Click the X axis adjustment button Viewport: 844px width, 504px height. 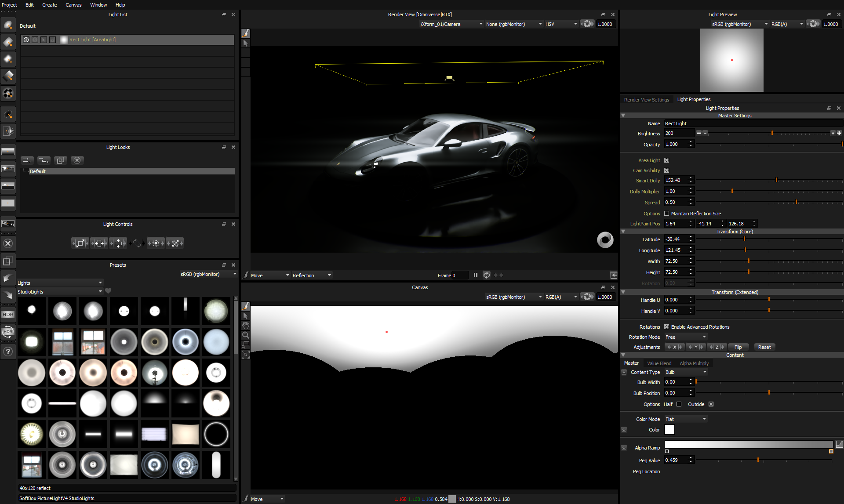point(675,347)
